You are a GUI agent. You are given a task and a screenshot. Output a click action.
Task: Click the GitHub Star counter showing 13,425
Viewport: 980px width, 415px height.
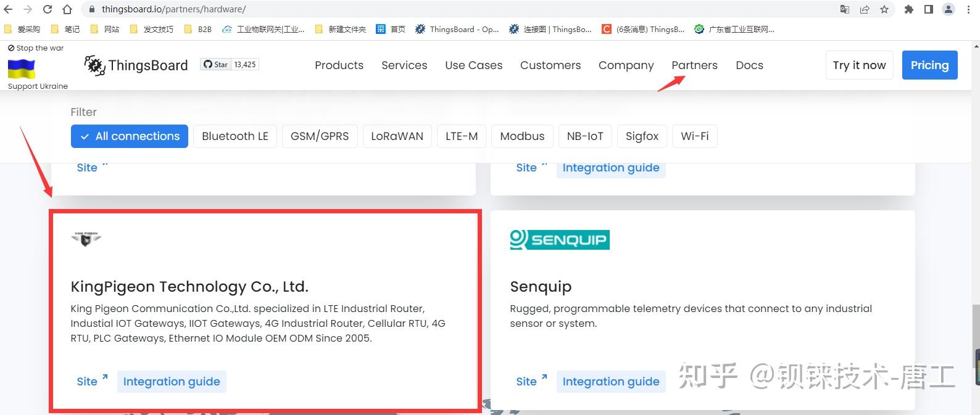click(229, 64)
